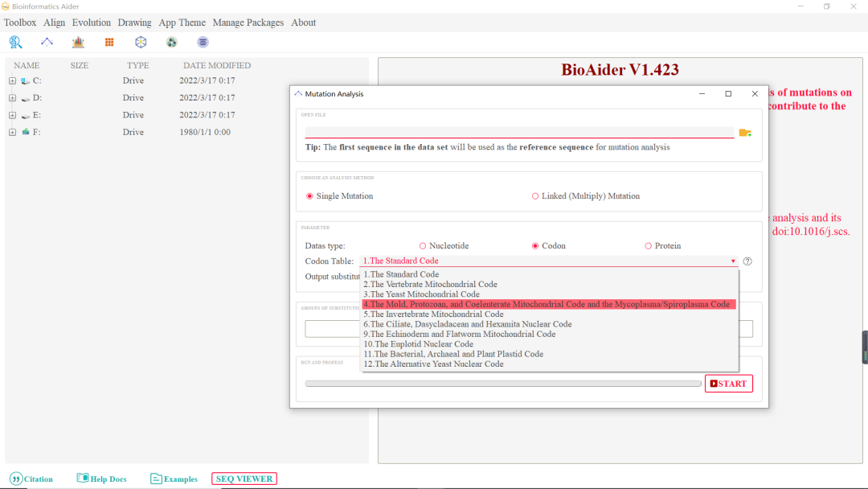Sort by the TYPE column header

tap(138, 65)
